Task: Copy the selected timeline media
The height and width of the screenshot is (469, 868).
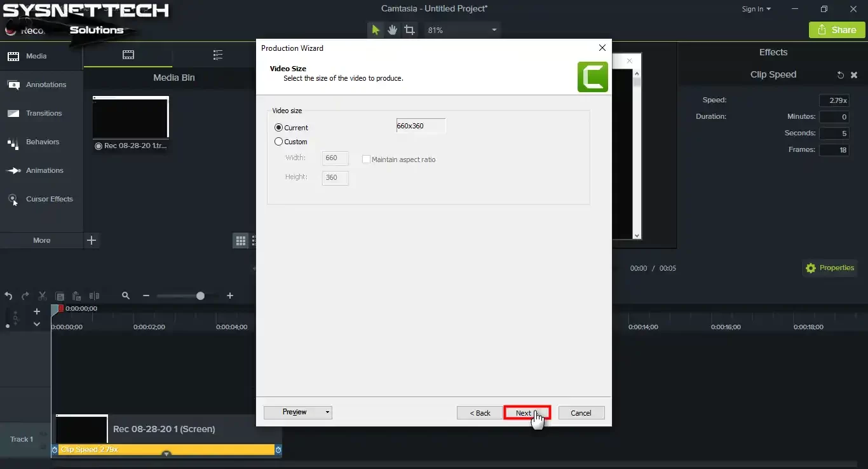Action: tap(60, 296)
